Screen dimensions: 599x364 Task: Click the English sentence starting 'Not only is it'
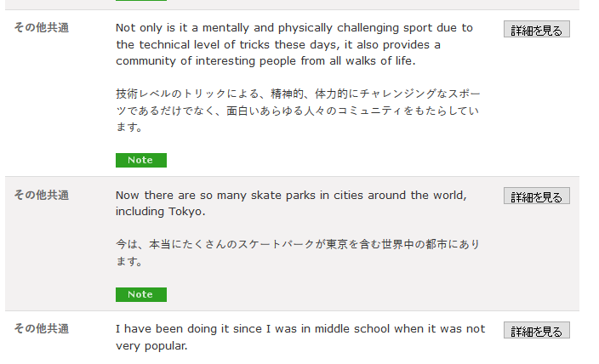[294, 44]
